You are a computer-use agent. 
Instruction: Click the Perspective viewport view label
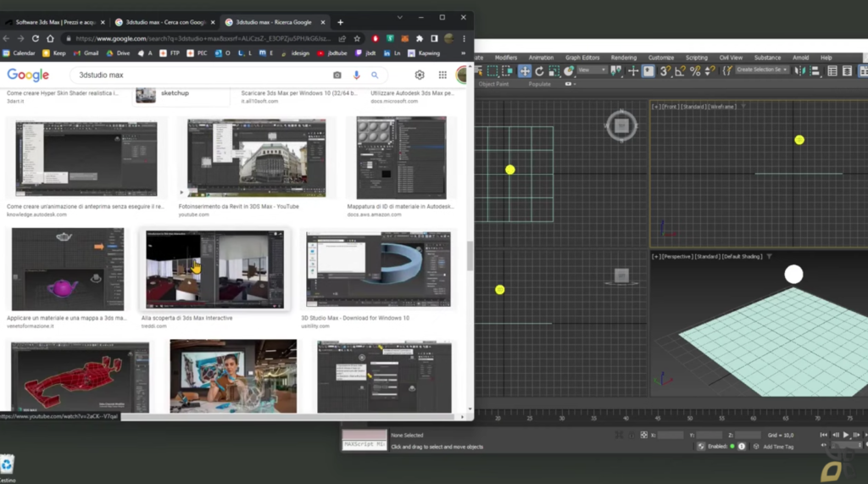tap(677, 256)
